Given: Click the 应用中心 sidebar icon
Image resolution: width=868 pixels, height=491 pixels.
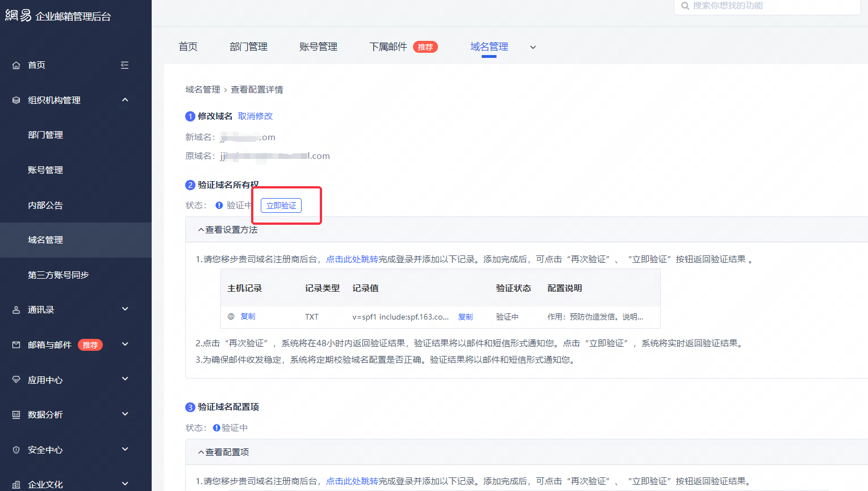Looking at the screenshot, I should tap(16, 380).
